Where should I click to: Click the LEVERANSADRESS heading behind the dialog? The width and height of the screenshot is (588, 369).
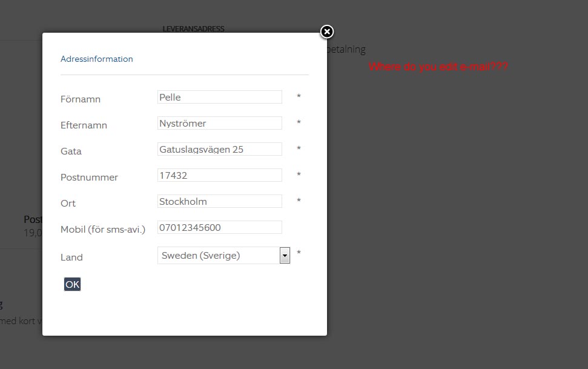194,29
